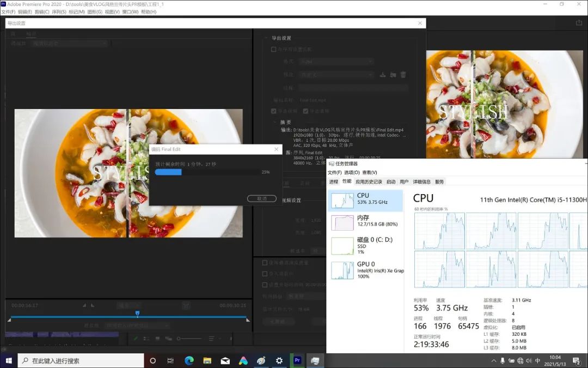Switch to the 进程 tab in Task Manager
This screenshot has height=368, width=588.
333,182
